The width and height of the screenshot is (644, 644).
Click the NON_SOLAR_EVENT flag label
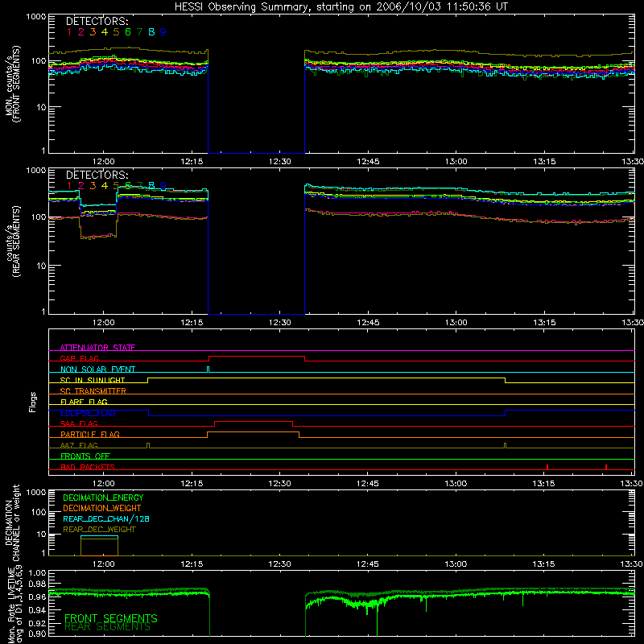tap(97, 369)
